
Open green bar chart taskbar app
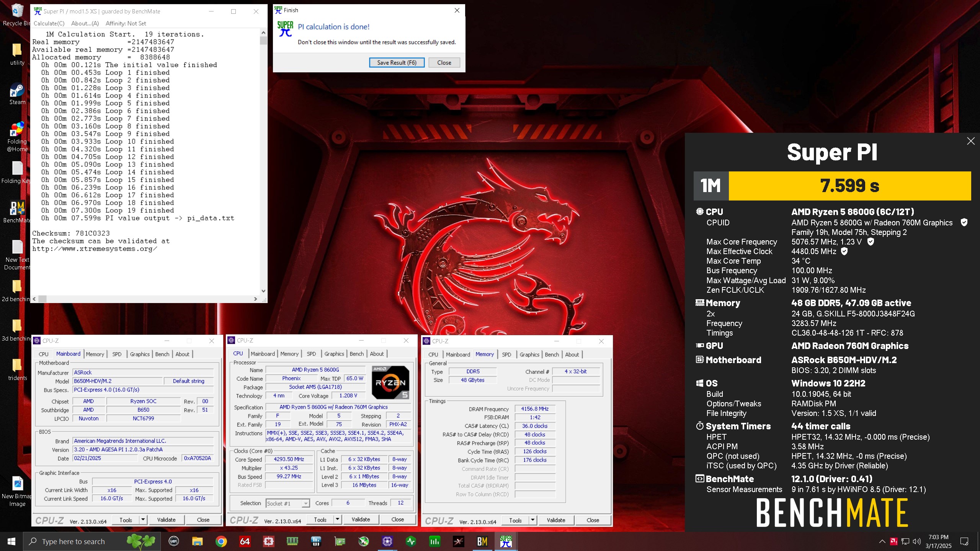(434, 541)
